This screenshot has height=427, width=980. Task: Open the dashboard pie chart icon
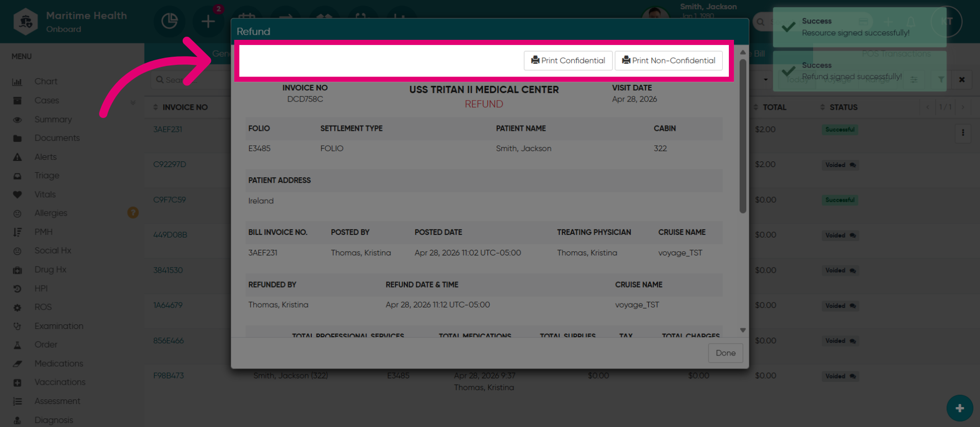click(x=169, y=21)
